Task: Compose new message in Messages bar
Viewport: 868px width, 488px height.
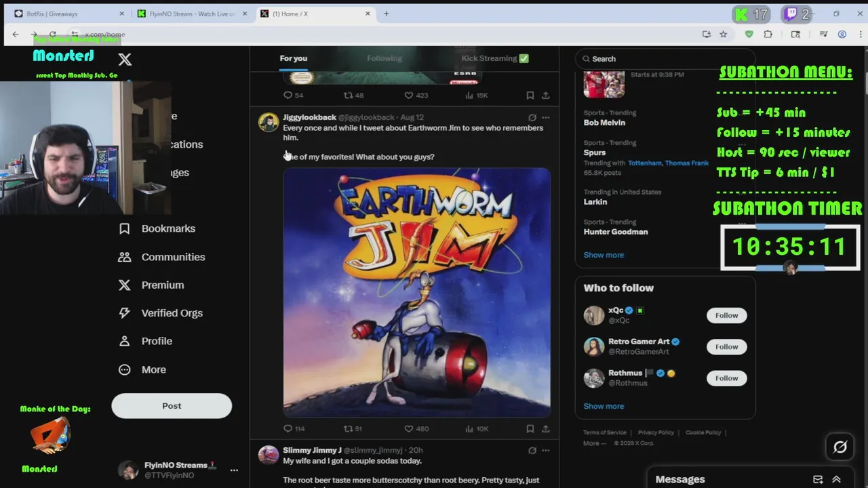Action: click(x=818, y=479)
